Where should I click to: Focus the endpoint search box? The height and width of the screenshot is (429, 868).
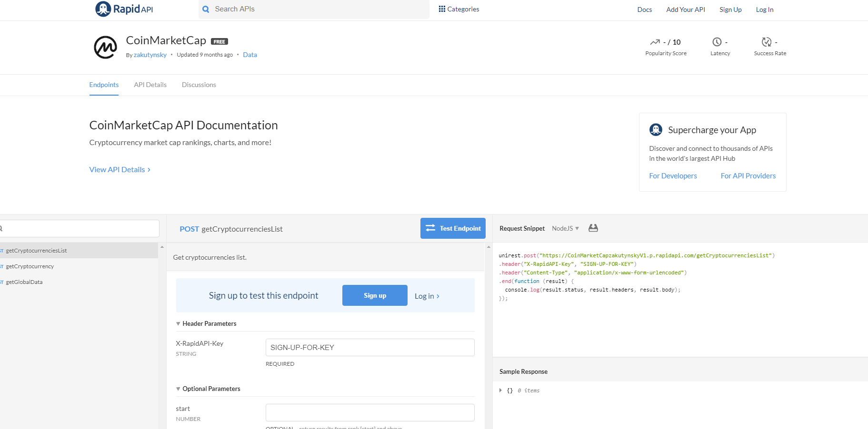80,228
